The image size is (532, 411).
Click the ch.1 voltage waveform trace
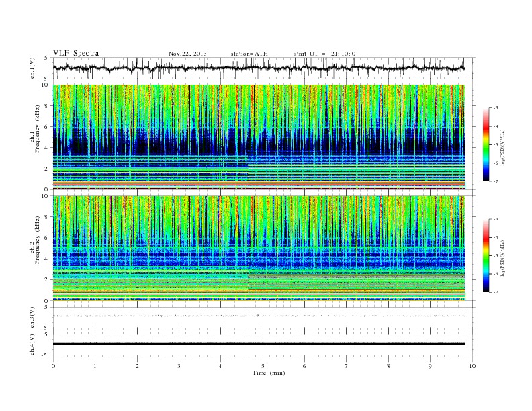point(259,68)
